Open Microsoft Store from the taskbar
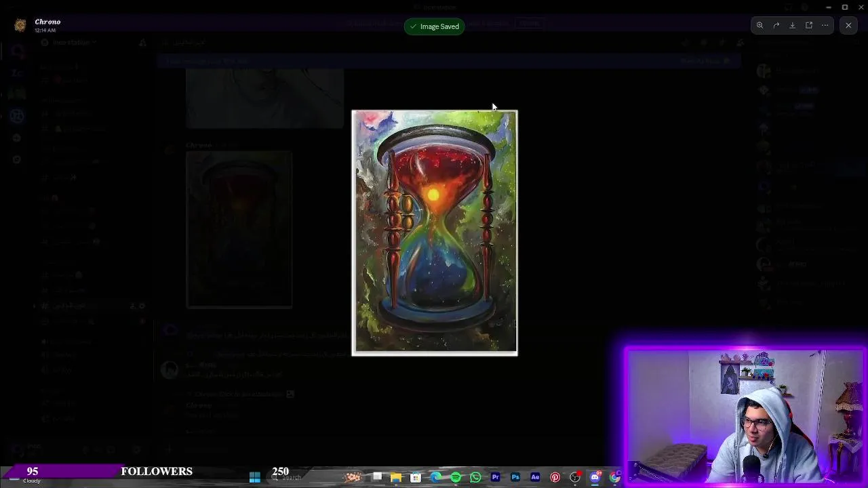 pyautogui.click(x=416, y=478)
